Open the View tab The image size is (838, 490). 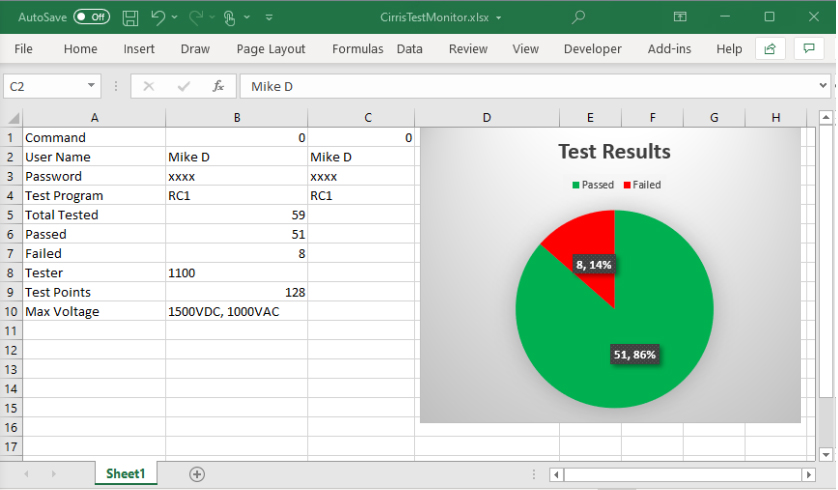[525, 49]
